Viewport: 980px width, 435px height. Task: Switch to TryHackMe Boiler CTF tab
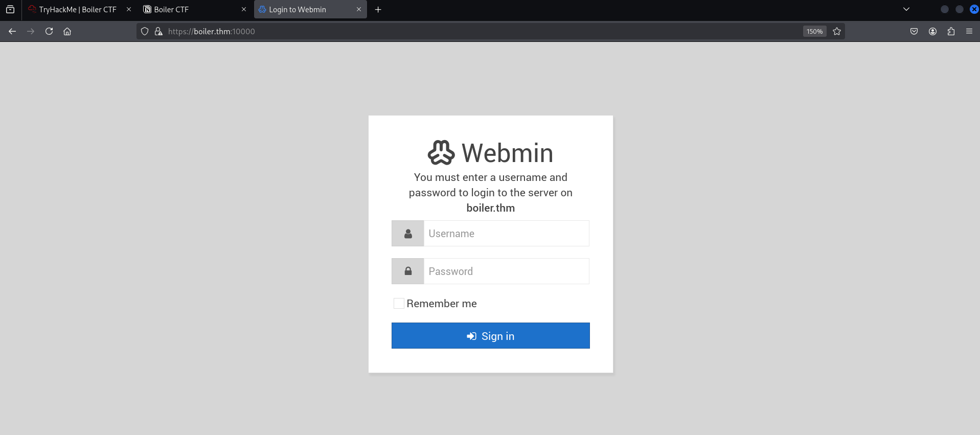77,9
